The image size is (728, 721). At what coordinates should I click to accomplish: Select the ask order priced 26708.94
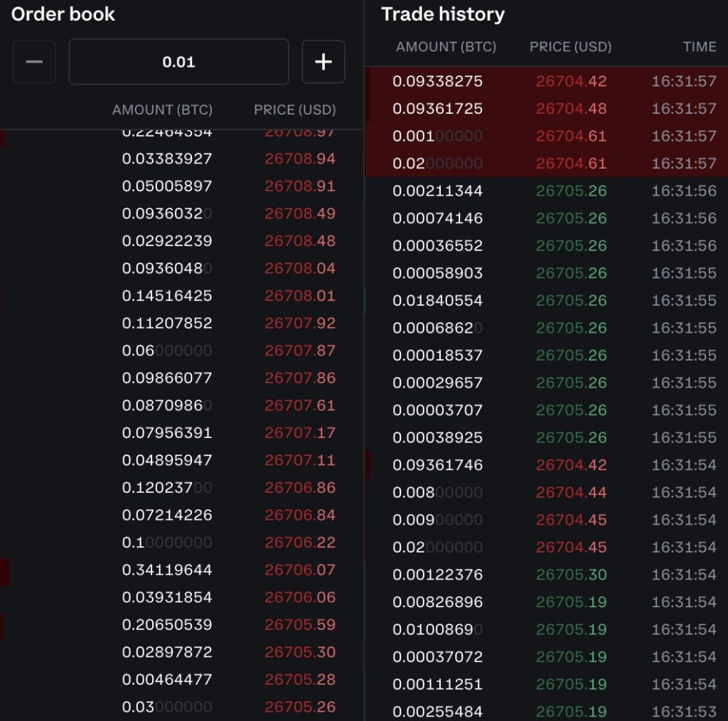coord(300,159)
